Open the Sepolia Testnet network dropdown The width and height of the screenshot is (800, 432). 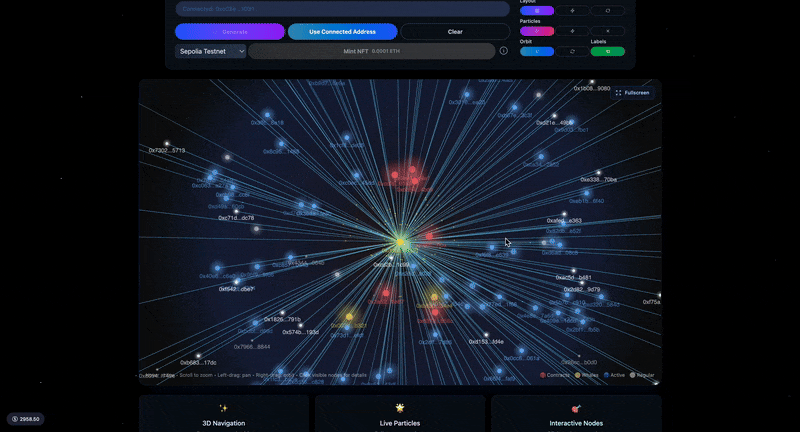click(210, 51)
